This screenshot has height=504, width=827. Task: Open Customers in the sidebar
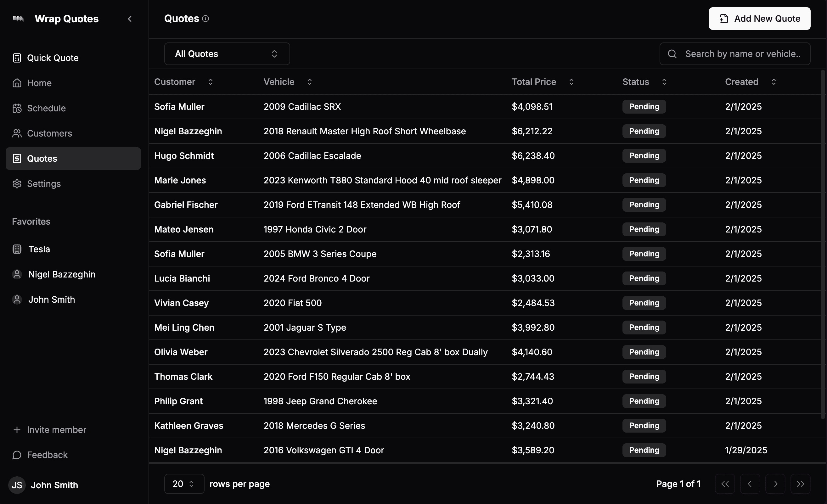(x=73, y=133)
